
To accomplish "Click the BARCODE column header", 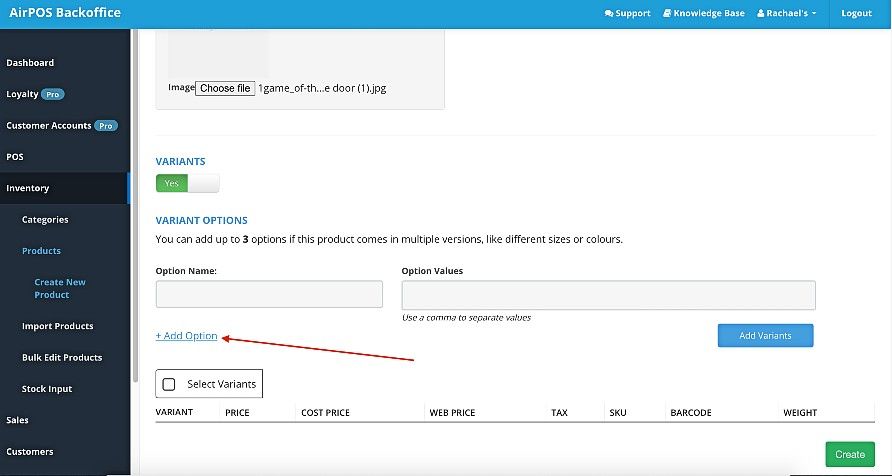I will click(691, 412).
